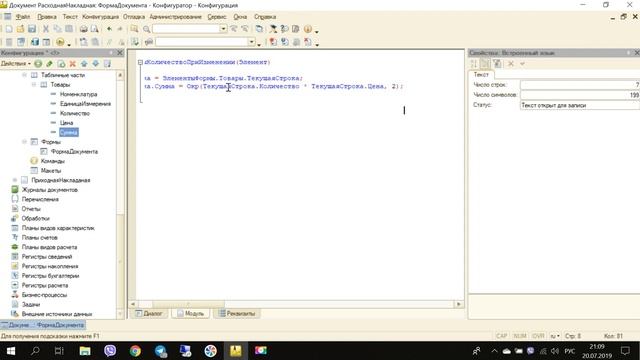Open the procedure list dropdown in second toolbar
This screenshot has width=640, height=360.
(x=251, y=42)
